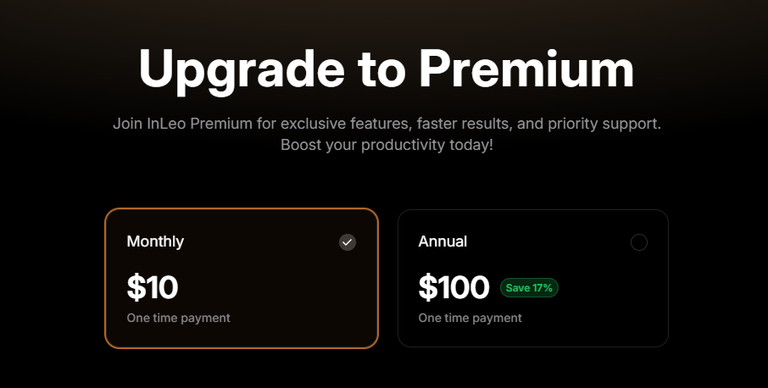Choose the Annual plan card
Image resolution: width=768 pixels, height=388 pixels.
533,278
